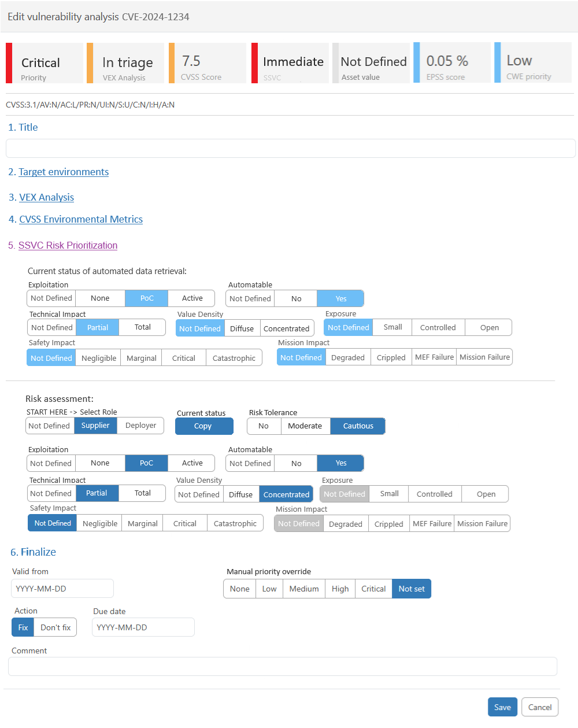Choose Active under automated retrieval Exploitation
This screenshot has height=728, width=578.
(192, 298)
